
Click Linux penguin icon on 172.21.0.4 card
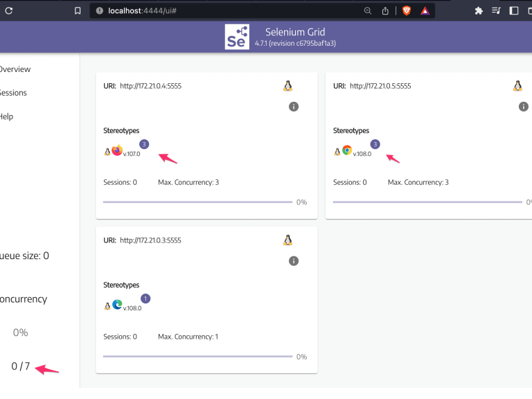click(x=287, y=86)
